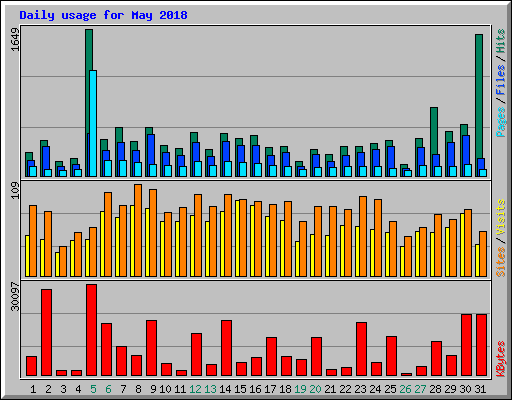Click the Files legend label

[x=500, y=80]
